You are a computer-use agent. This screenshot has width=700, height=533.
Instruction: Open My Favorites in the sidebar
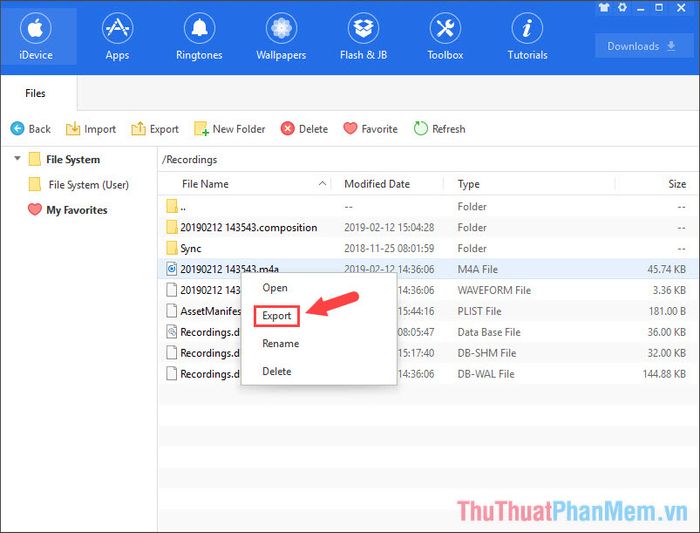point(76,210)
